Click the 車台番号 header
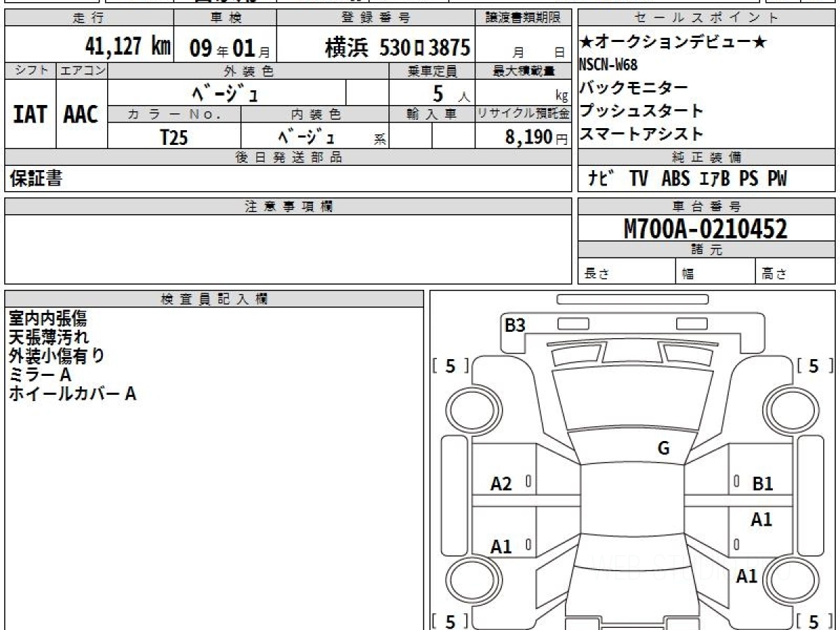 (x=706, y=206)
